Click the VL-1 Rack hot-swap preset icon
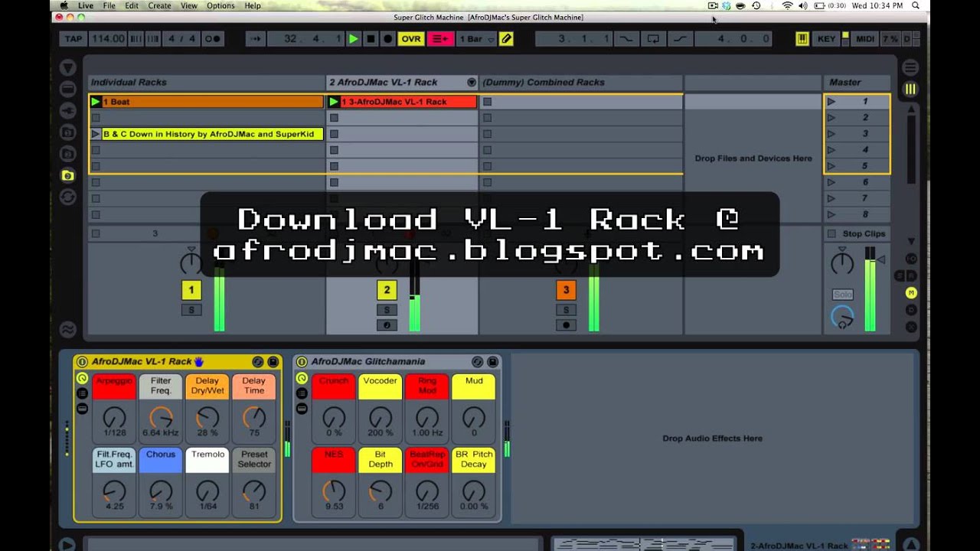980x551 pixels. [x=258, y=362]
